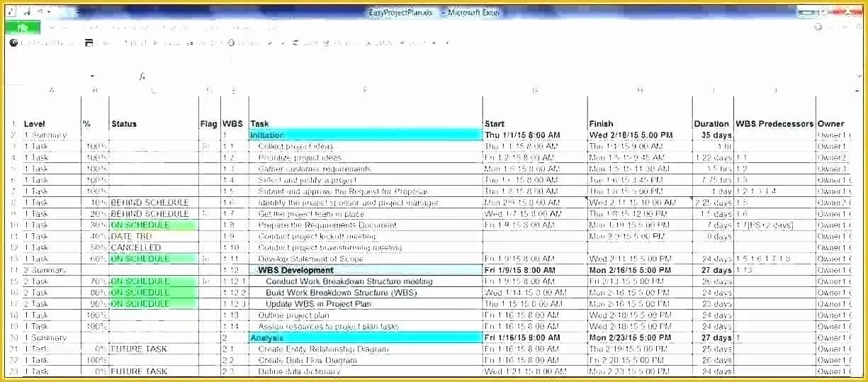
Task: Select Start date of the WBS Development row
Action: tap(535, 270)
